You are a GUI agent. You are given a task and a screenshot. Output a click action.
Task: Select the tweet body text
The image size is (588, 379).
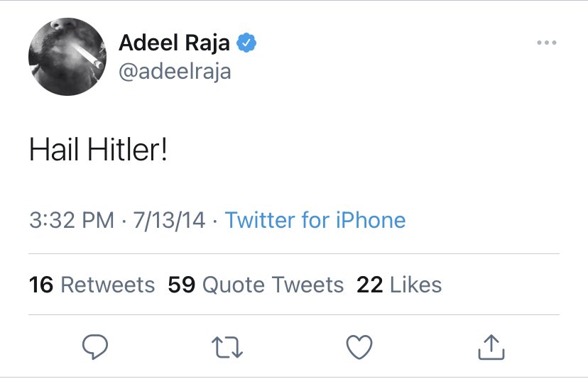[98, 150]
